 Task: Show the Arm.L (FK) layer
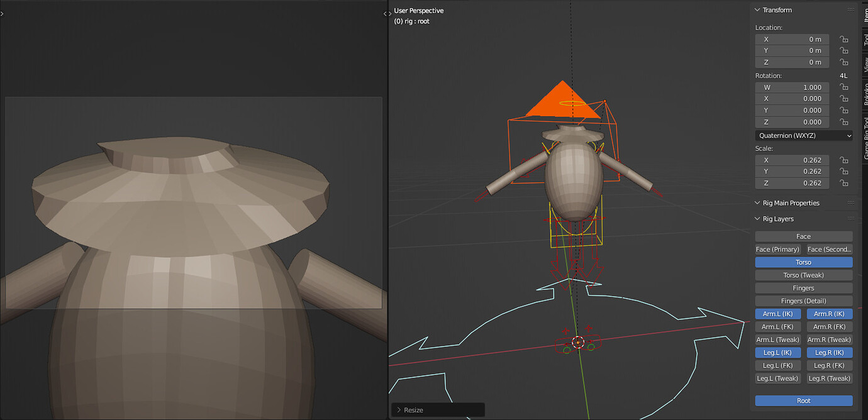(x=777, y=327)
